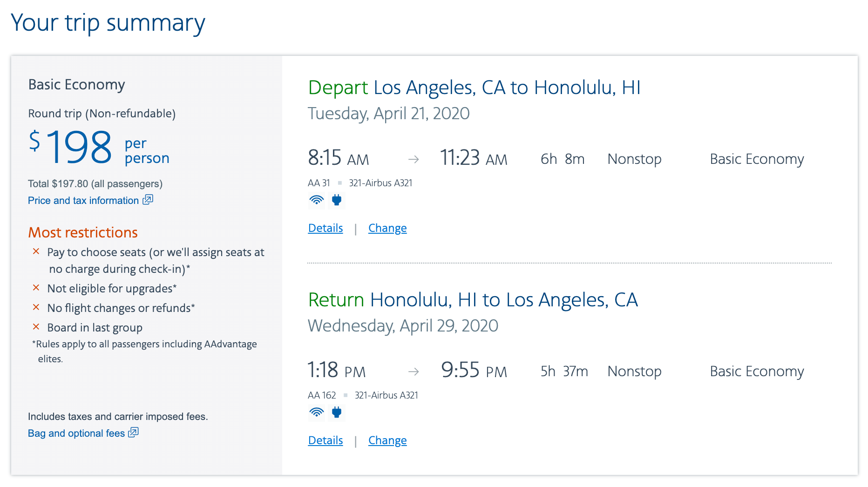The height and width of the screenshot is (487, 868).
Task: Click the external-link icon beside Bag and optional fees
Action: pyautogui.click(x=134, y=433)
